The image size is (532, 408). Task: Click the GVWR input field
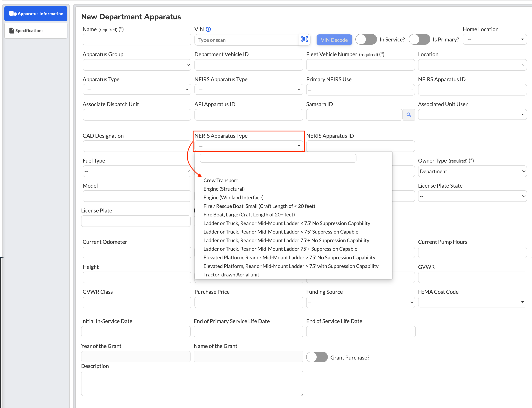pyautogui.click(x=472, y=277)
